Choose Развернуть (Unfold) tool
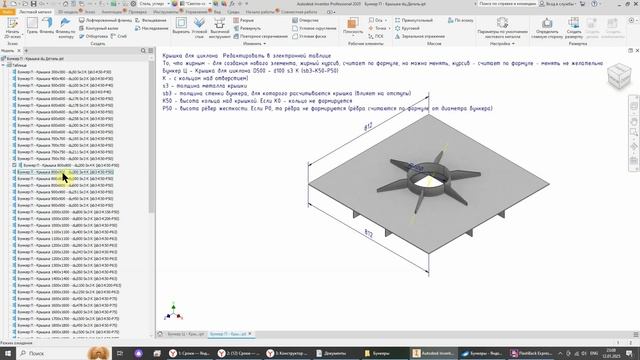640x360 pixels. point(247,28)
